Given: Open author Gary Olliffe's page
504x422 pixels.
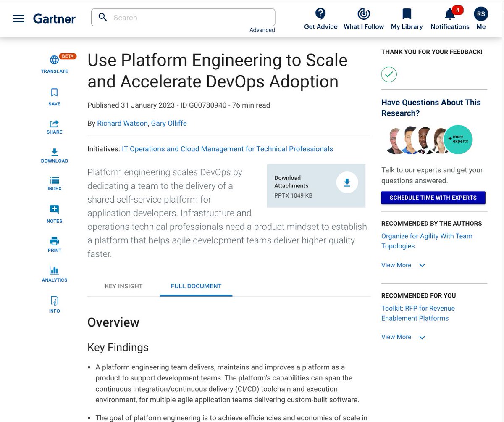Looking at the screenshot, I should 169,123.
